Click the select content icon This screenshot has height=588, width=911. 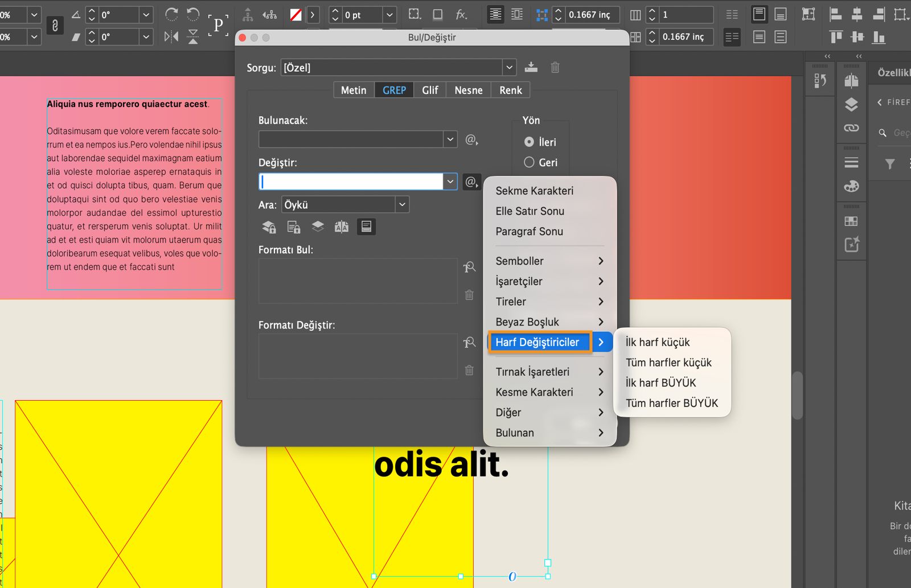270,15
